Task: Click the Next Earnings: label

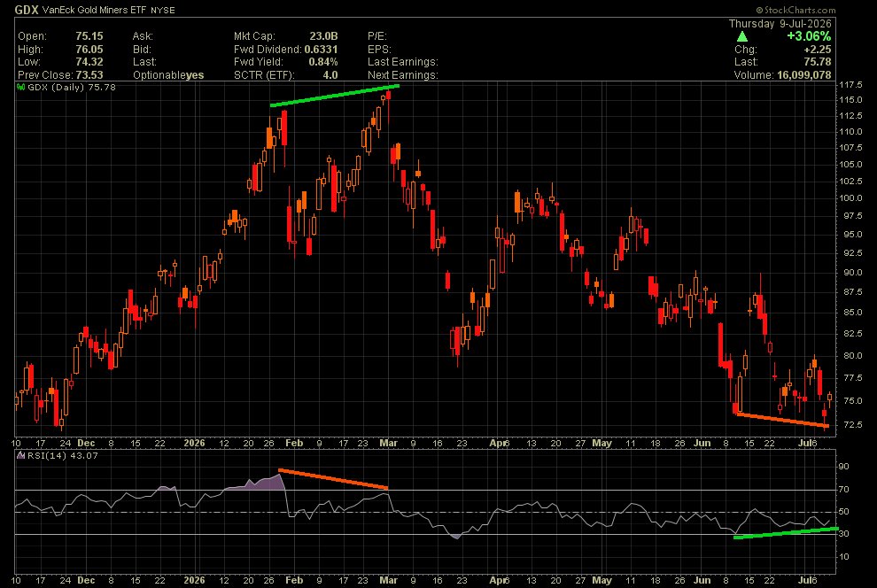Action: pyautogui.click(x=403, y=75)
